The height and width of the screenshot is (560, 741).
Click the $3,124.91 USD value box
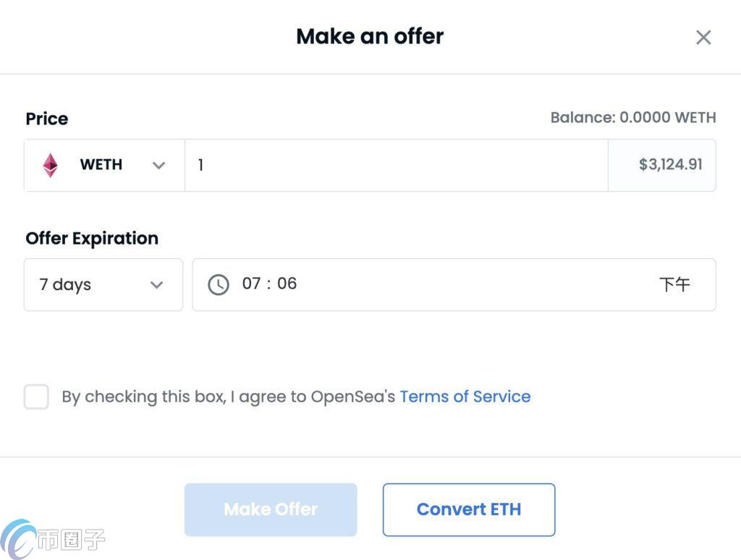point(662,165)
